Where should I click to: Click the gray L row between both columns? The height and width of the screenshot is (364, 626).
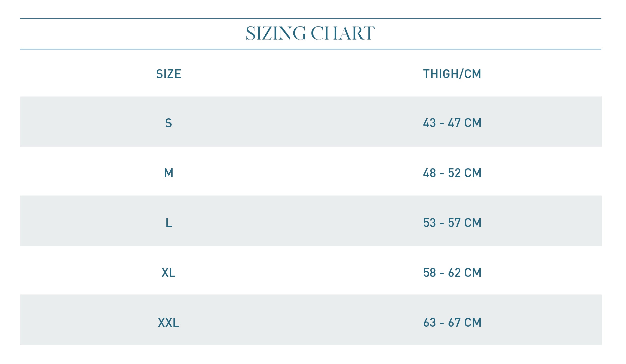click(311, 221)
